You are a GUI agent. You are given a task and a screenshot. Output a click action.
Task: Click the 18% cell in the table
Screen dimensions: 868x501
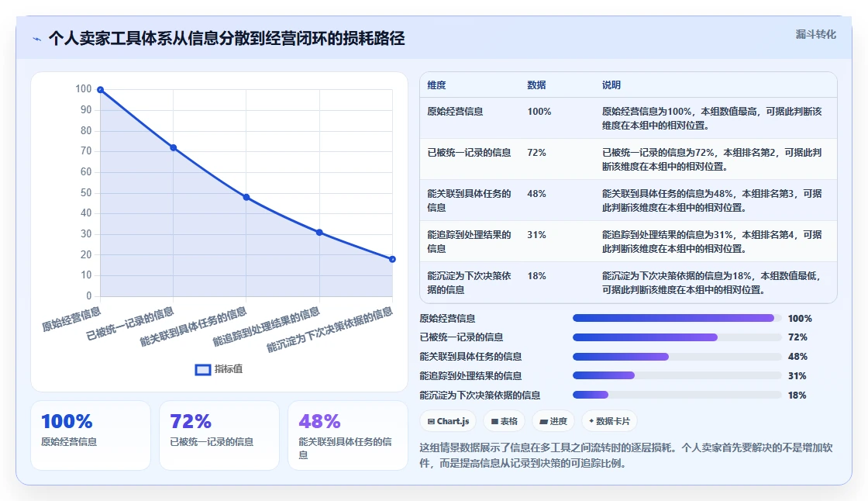536,275
